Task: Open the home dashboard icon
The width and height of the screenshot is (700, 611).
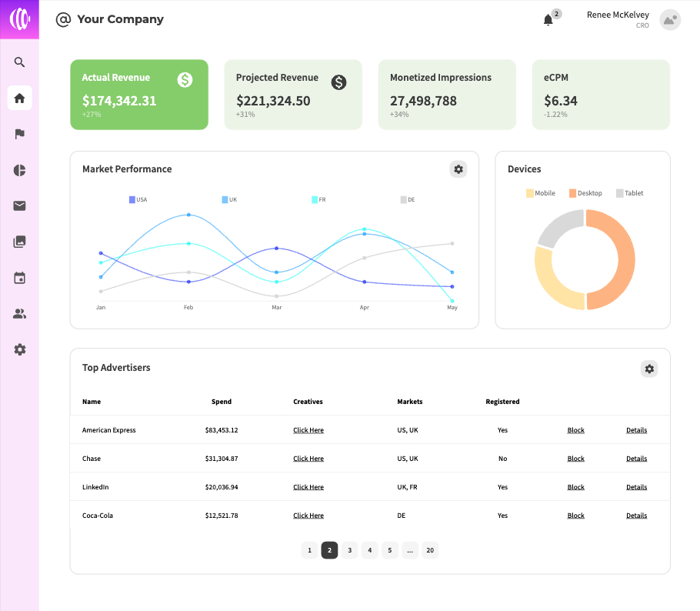Action: 20,98
